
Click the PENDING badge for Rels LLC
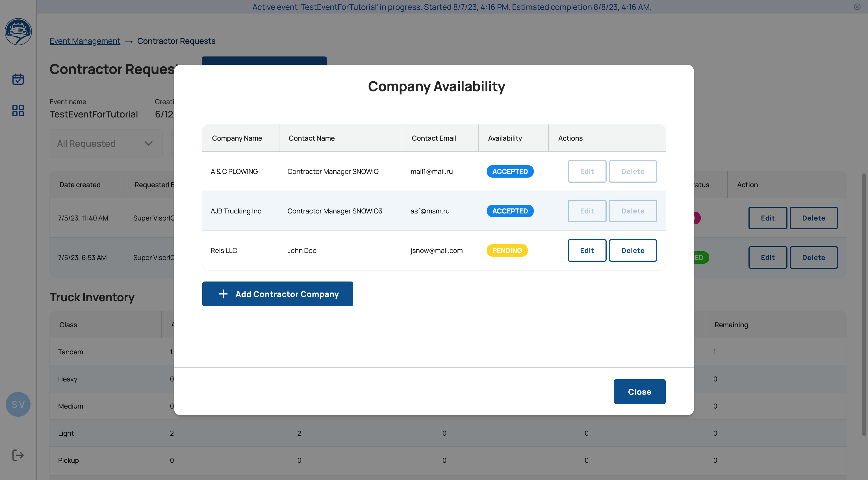pos(507,250)
